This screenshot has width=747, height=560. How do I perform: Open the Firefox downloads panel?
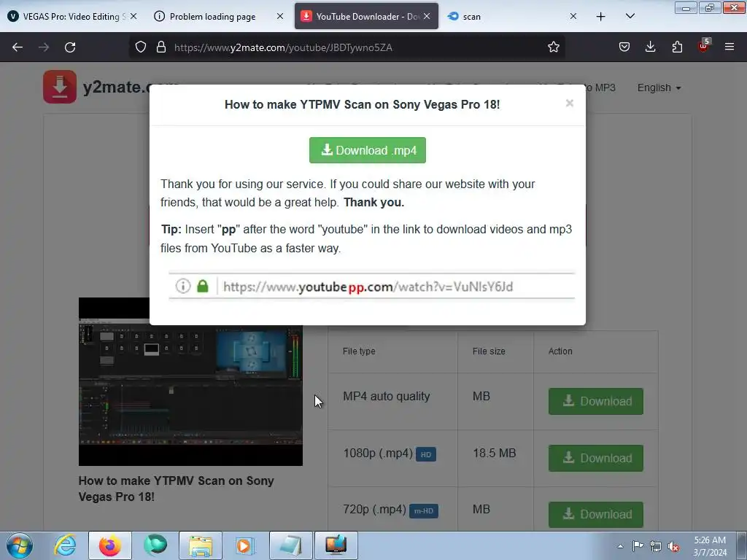pyautogui.click(x=650, y=47)
